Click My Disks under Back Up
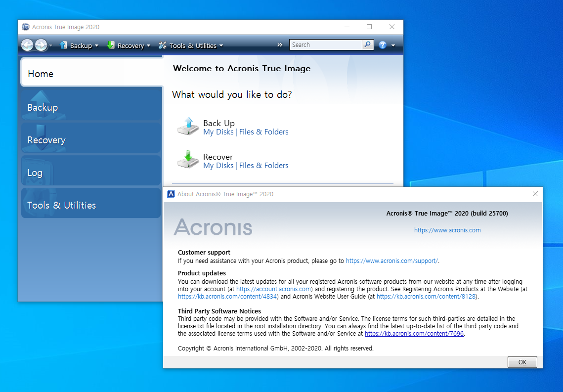 click(218, 132)
